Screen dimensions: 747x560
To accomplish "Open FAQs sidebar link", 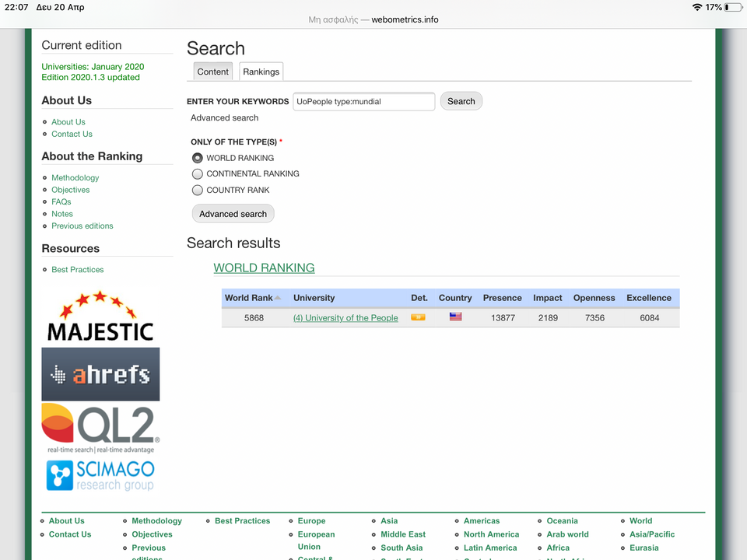I will [x=61, y=201].
